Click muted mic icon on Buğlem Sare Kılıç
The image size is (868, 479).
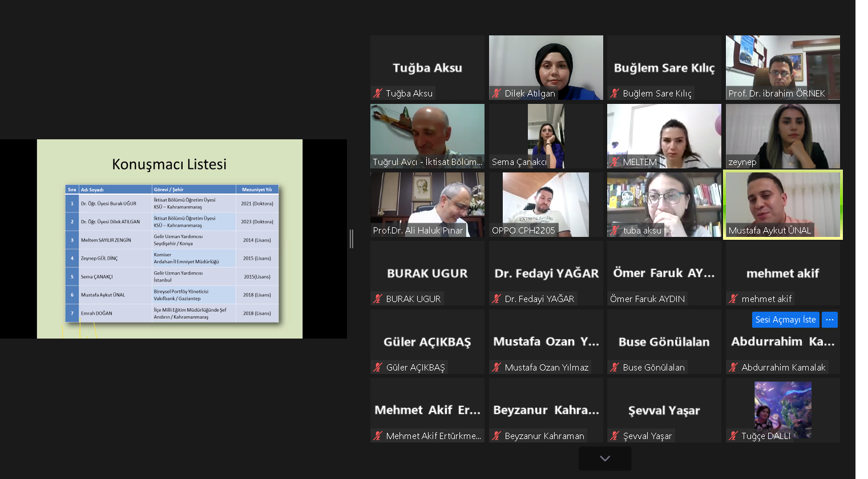point(615,93)
